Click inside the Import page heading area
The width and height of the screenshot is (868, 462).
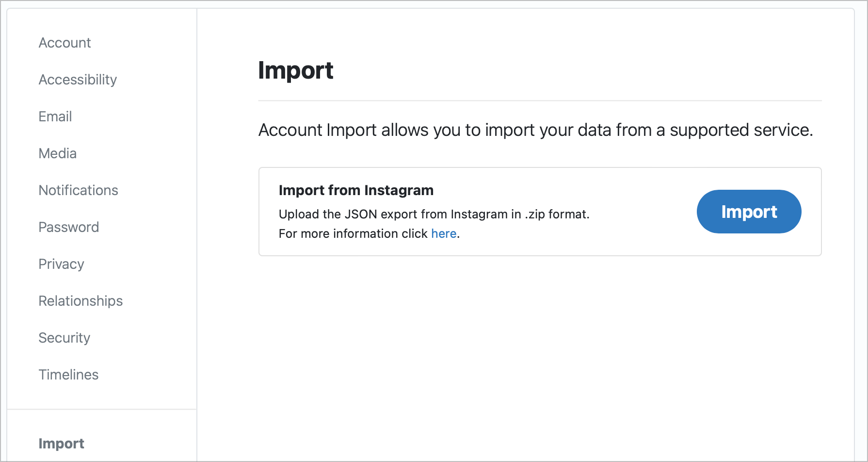pos(296,70)
